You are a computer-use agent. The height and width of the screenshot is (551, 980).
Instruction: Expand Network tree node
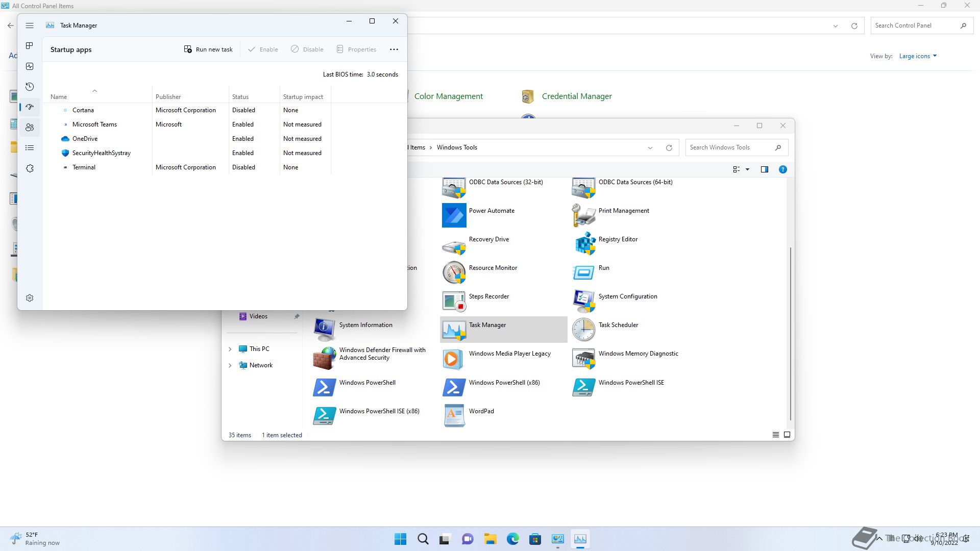point(230,365)
